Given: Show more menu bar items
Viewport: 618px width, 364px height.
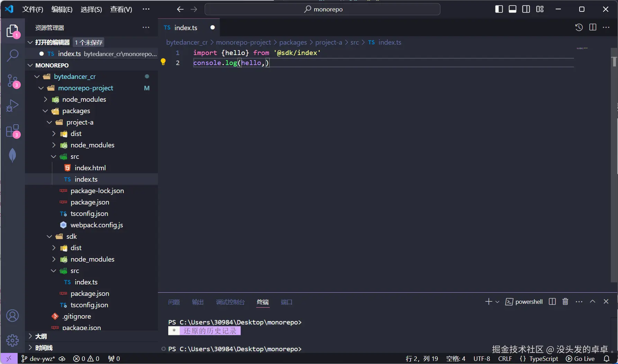Looking at the screenshot, I should [x=146, y=9].
